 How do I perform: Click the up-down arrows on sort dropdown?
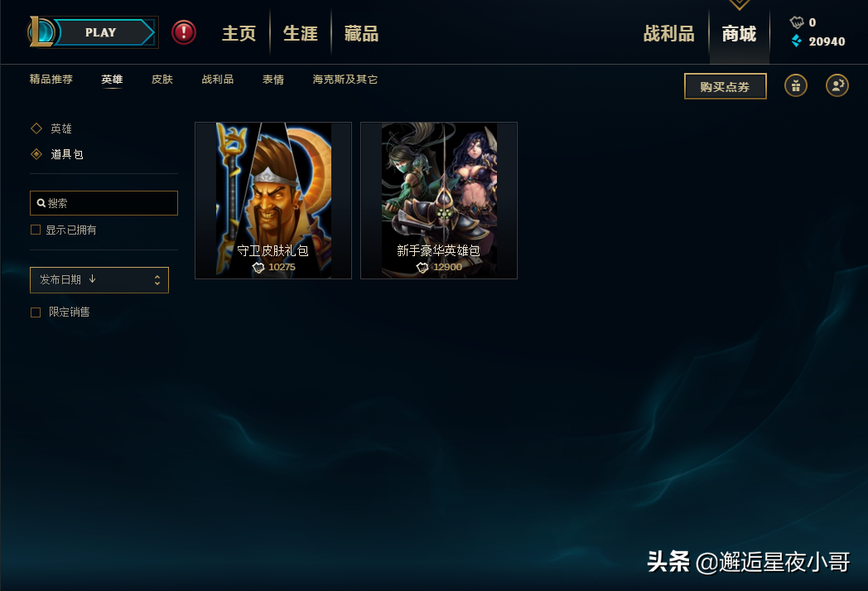click(157, 280)
